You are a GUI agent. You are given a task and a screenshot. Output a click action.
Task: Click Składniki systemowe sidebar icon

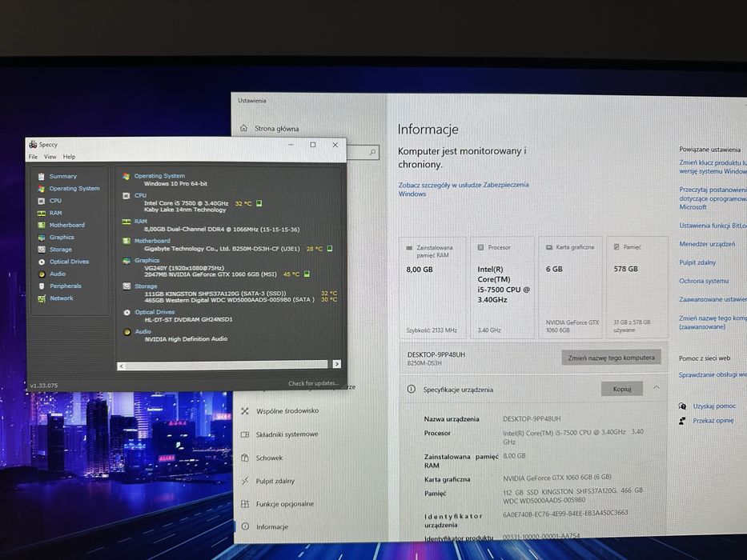[245, 434]
